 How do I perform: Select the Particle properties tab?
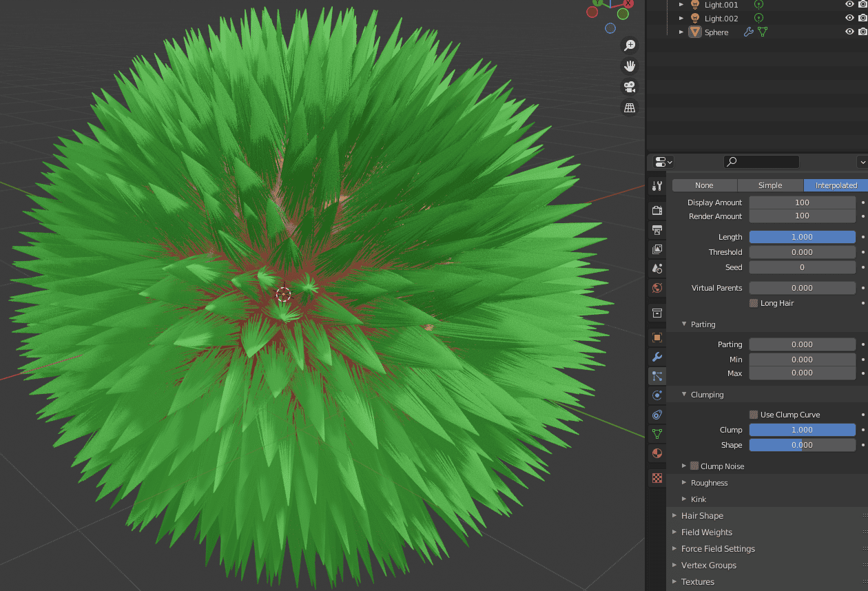(x=657, y=376)
